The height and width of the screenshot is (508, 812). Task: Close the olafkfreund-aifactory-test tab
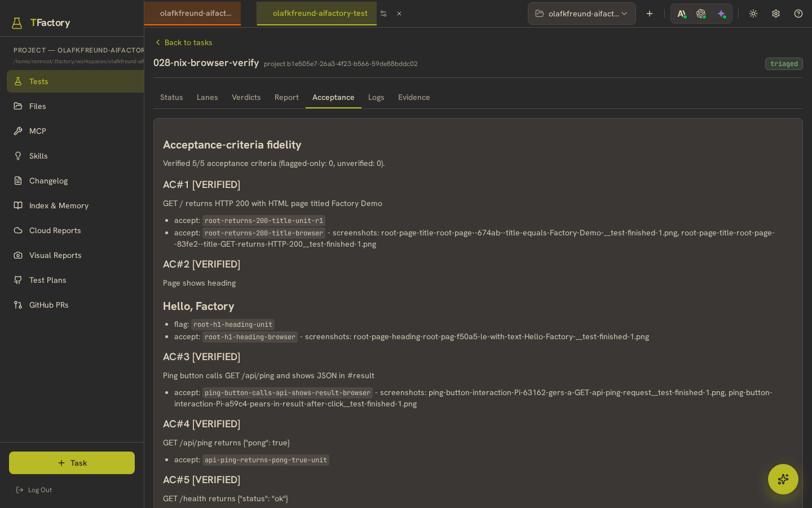pos(399,14)
